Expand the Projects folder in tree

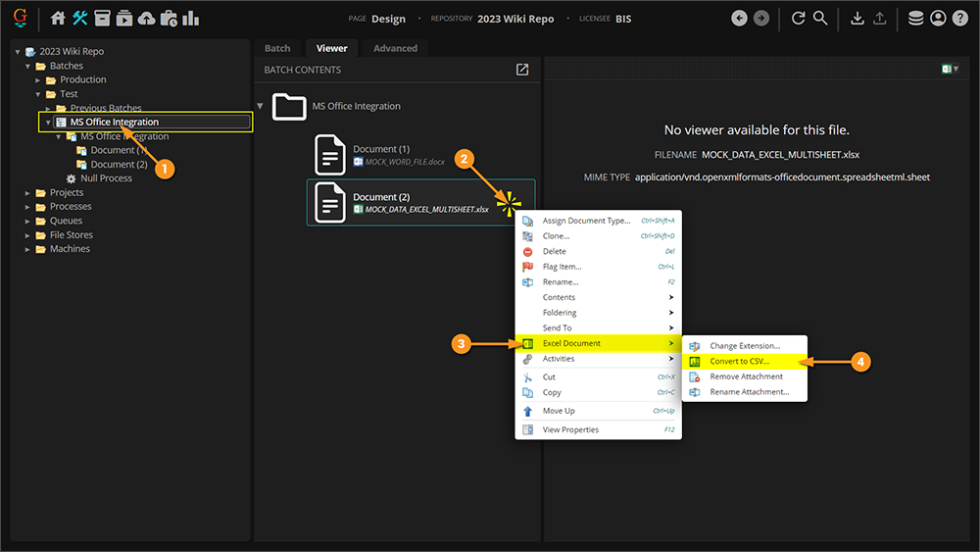pyautogui.click(x=27, y=193)
